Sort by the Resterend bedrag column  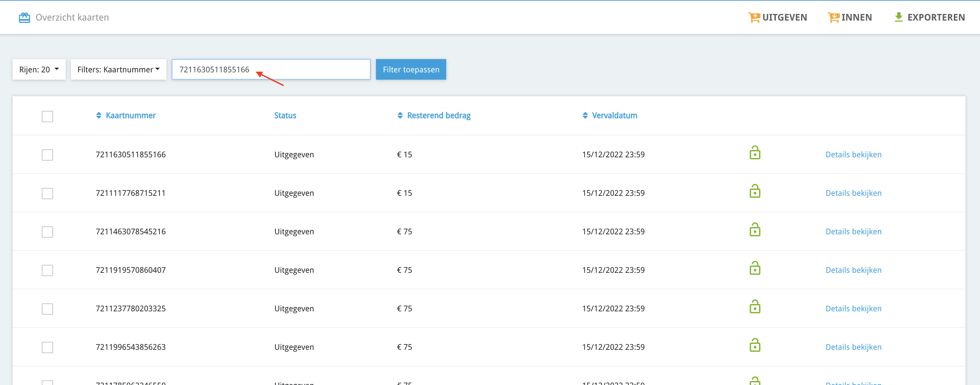pyautogui.click(x=438, y=116)
